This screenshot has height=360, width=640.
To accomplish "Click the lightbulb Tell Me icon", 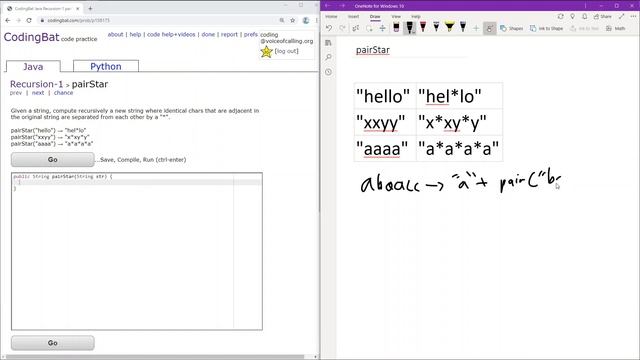I will tap(573, 16).
